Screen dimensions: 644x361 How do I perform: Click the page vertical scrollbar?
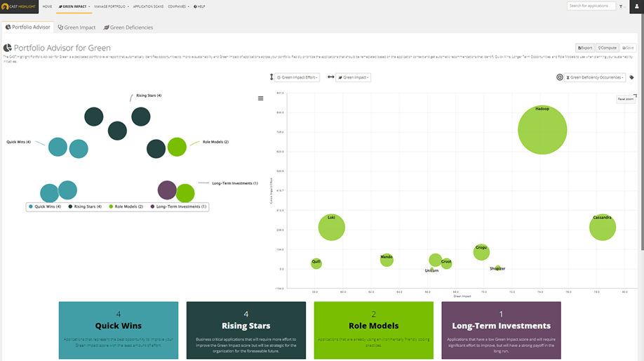pos(643,131)
